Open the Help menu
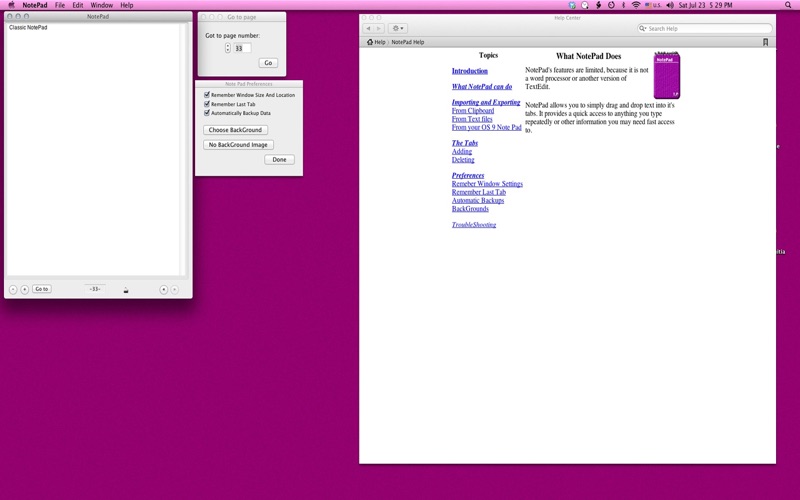The height and width of the screenshot is (500, 800). tap(127, 5)
